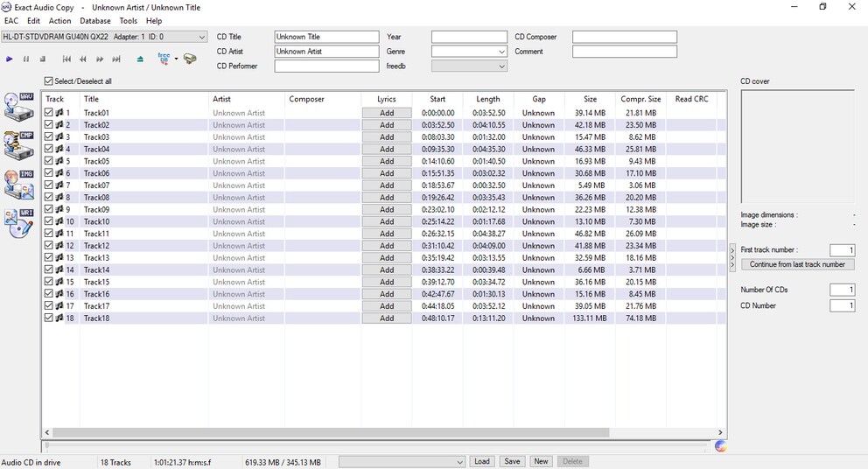868x469 pixels.
Task: Click the Load profile button
Action: (482, 461)
